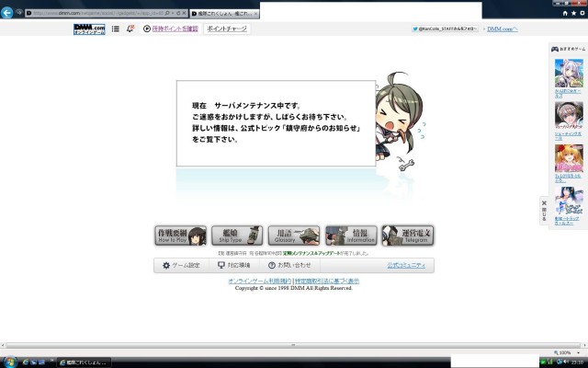Image resolution: width=588 pixels, height=368 pixels.
Task: Click the maintenance message text
Action: coord(276,122)
